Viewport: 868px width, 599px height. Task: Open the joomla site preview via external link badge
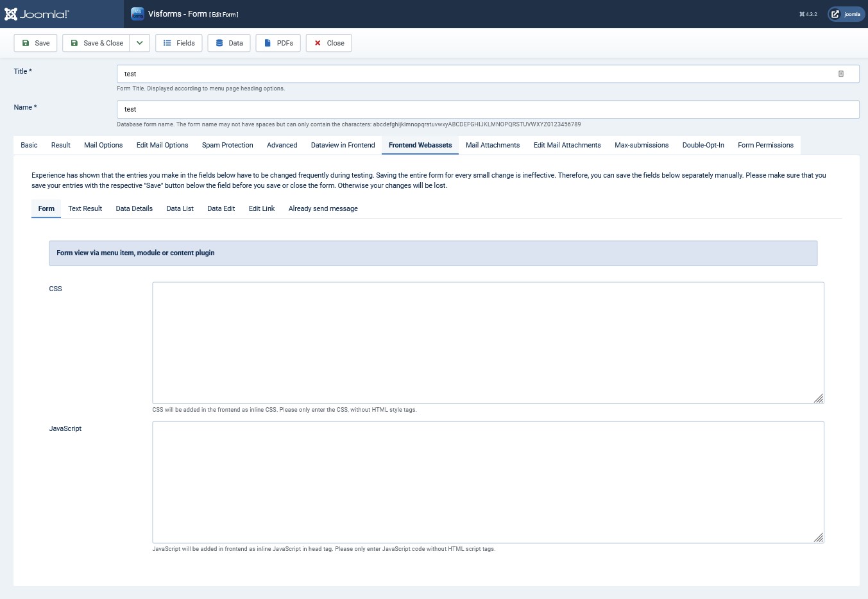(845, 13)
